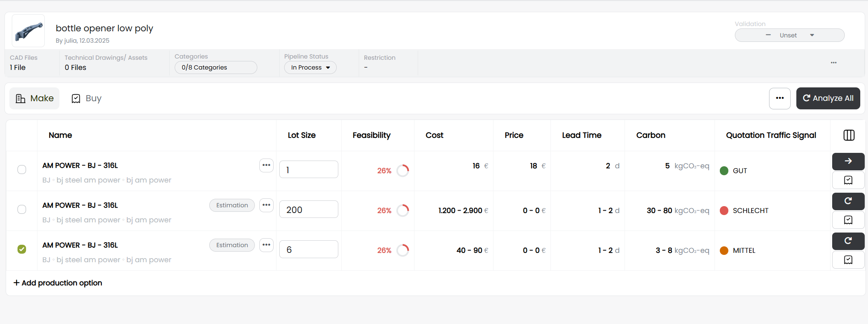Uncheck the selected MITTEL production option

22,249
